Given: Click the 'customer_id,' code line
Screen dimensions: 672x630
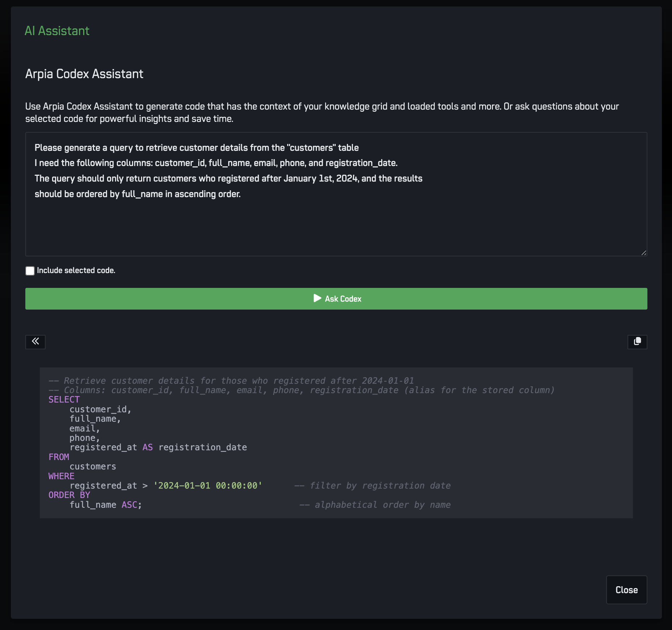Looking at the screenshot, I should point(100,409).
